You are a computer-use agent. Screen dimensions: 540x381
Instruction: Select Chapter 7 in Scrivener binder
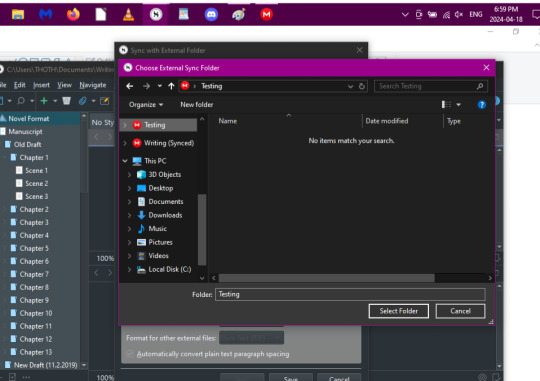(34, 275)
